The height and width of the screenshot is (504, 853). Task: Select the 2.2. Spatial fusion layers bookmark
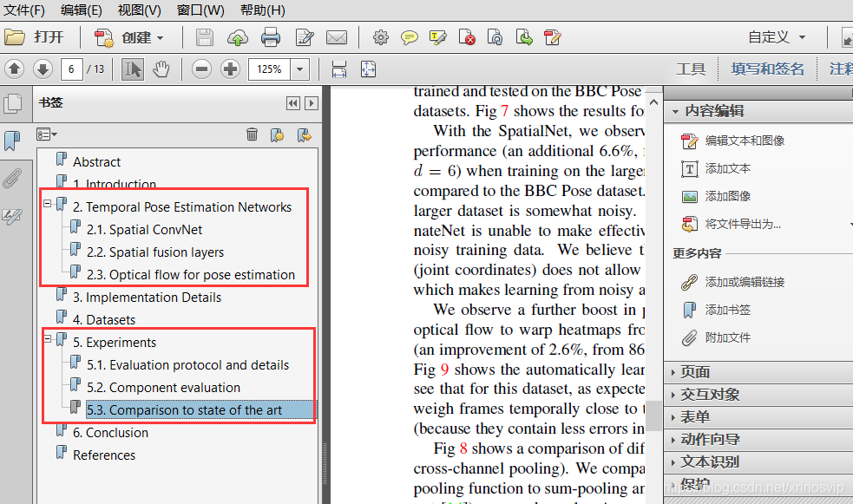155,252
